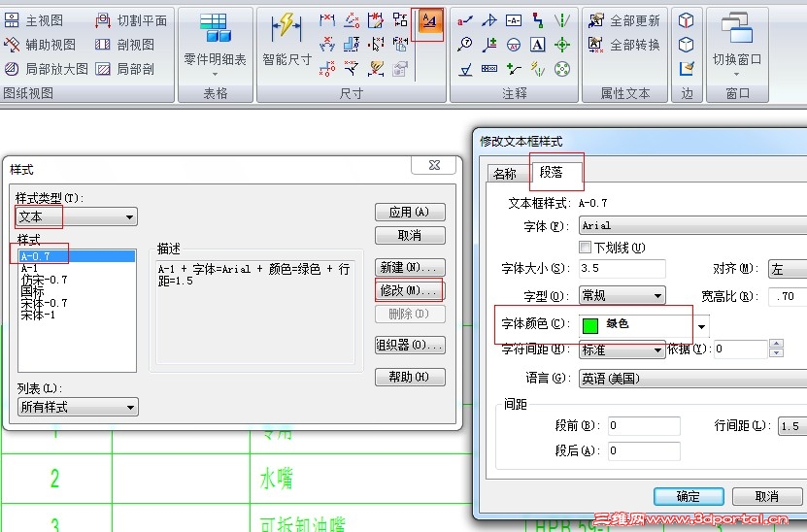Open the Alignment (对齐) dropdown showing 左
This screenshot has height=532, width=807.
[x=788, y=269]
